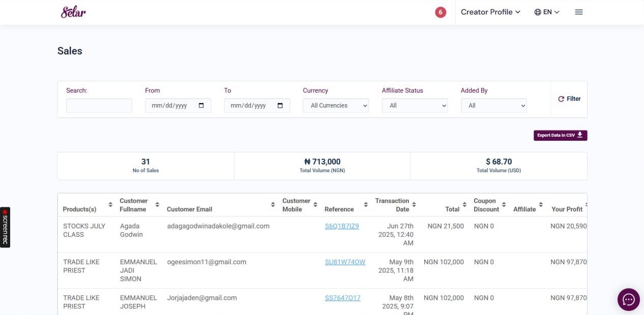Image resolution: width=644 pixels, height=315 pixels.
Task: Click the Your Profit column header
Action: point(567,209)
